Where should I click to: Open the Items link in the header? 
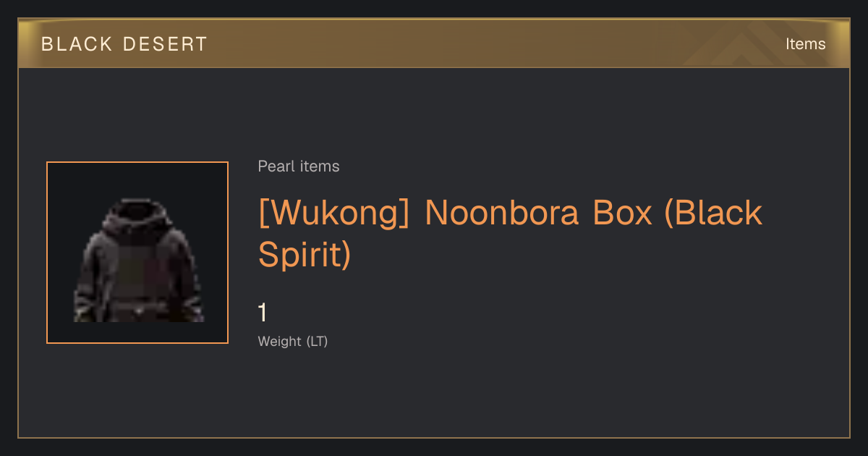805,44
